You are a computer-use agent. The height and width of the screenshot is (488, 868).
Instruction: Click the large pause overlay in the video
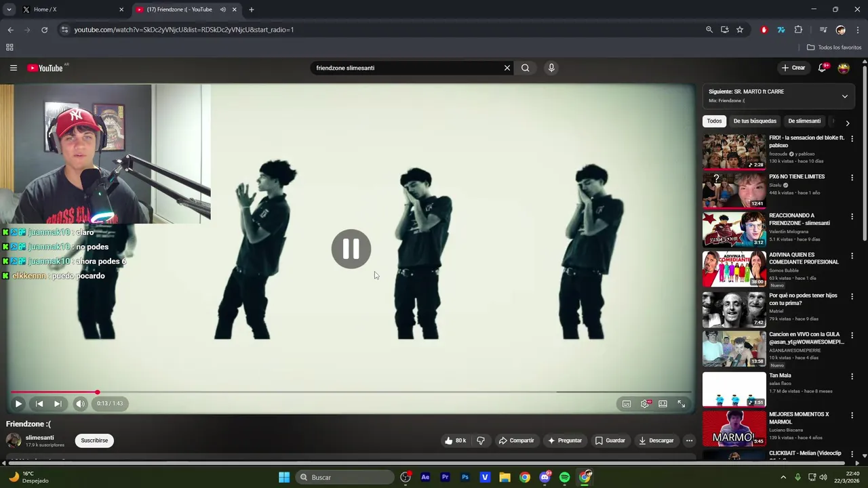[x=351, y=249]
